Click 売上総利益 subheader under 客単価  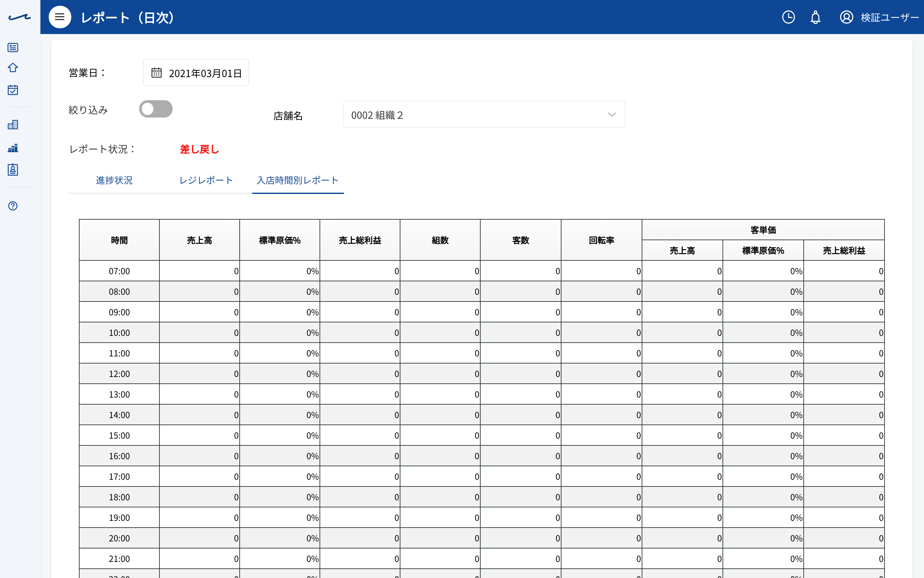844,250
